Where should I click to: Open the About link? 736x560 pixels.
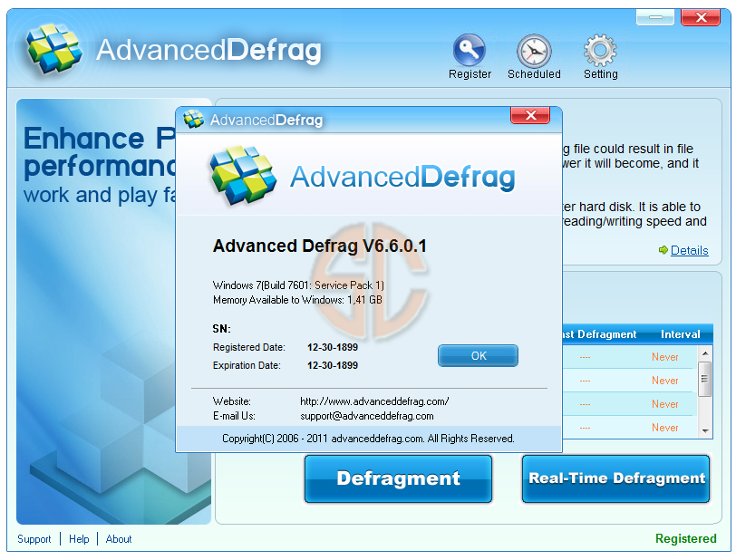pos(119,539)
